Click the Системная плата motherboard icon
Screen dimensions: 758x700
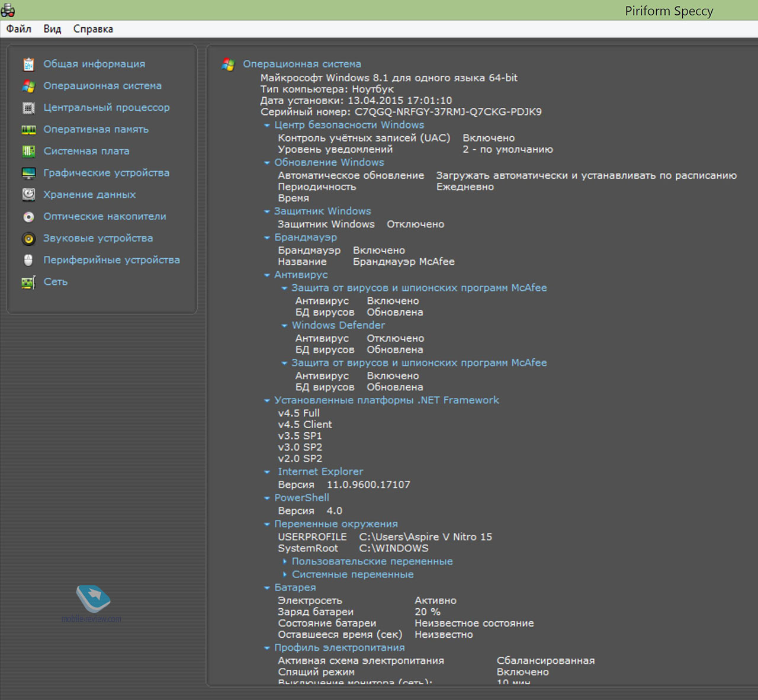pos(28,151)
